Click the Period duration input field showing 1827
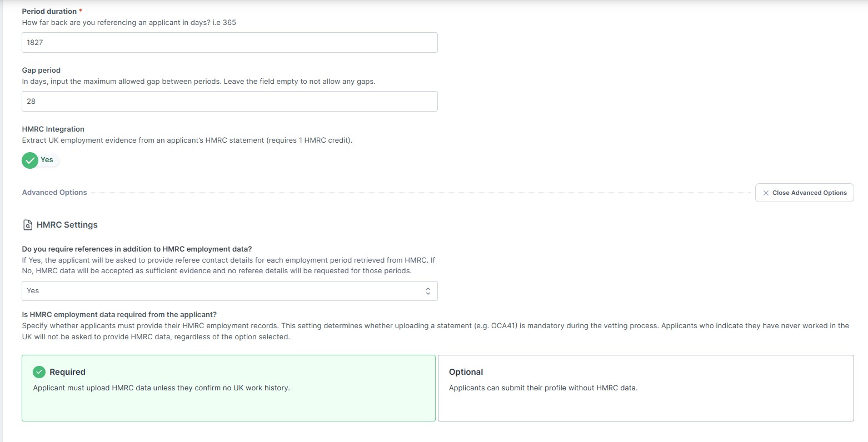 [230, 43]
